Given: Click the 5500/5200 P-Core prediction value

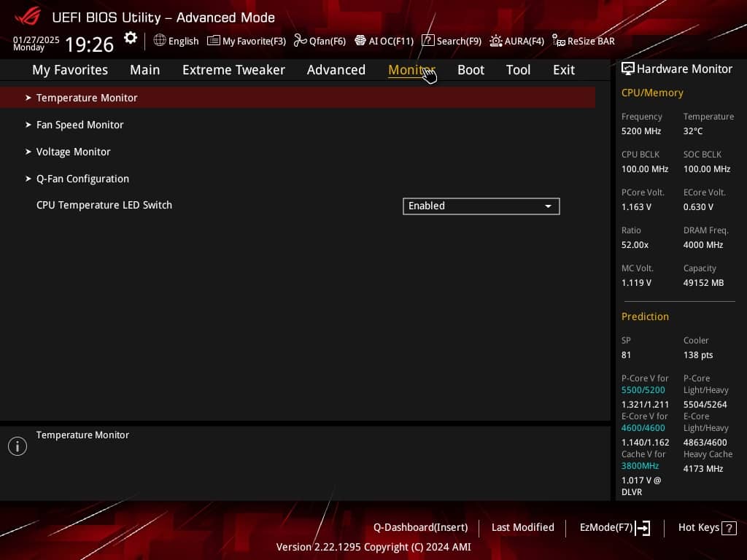Looking at the screenshot, I should pyautogui.click(x=643, y=390).
